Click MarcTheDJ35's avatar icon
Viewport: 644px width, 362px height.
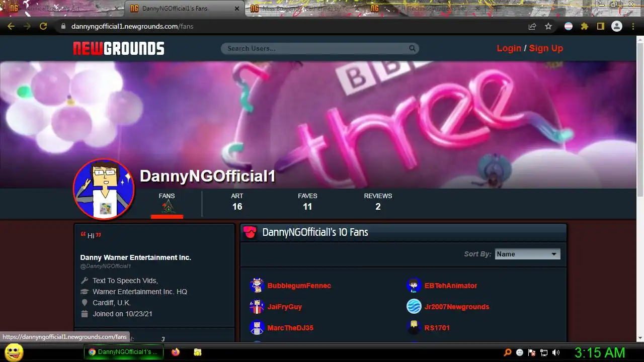click(x=257, y=328)
